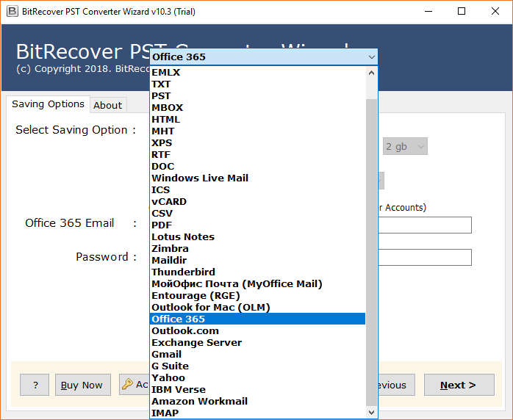Select vCARD saving option
Image resolution: width=513 pixels, height=420 pixels.
tap(257, 202)
